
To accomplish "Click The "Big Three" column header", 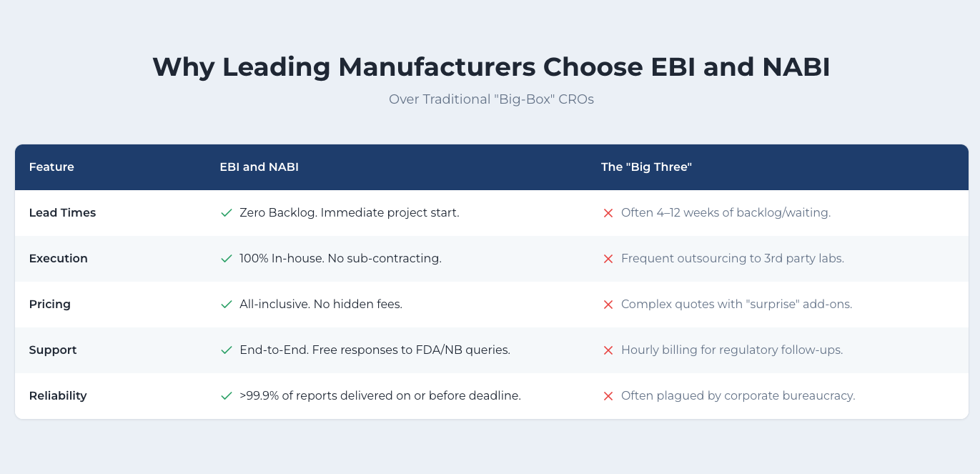I will [x=646, y=167].
